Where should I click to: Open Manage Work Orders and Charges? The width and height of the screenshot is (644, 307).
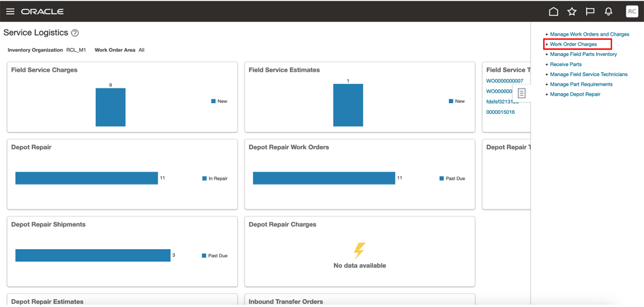coord(590,34)
